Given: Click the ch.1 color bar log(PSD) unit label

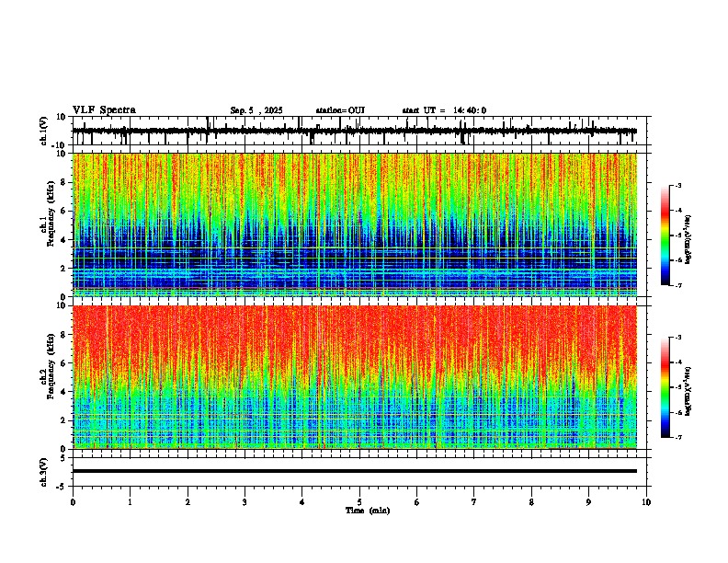Looking at the screenshot, I should coord(688,240).
